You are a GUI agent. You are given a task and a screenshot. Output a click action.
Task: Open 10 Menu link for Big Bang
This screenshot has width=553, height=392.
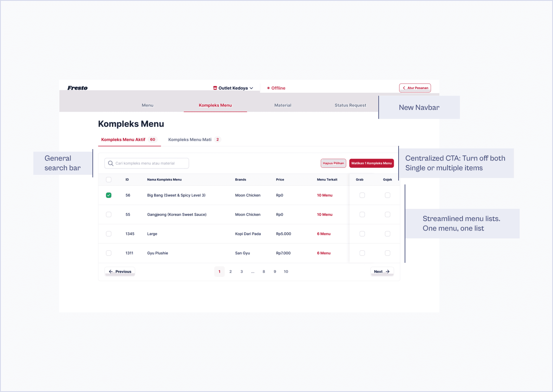324,195
